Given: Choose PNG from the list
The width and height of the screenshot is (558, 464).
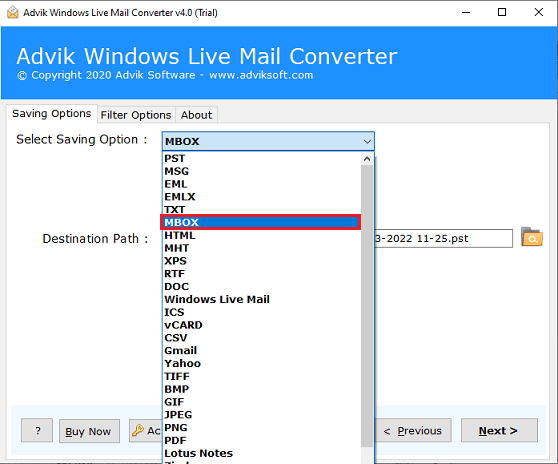Looking at the screenshot, I should point(262,427).
